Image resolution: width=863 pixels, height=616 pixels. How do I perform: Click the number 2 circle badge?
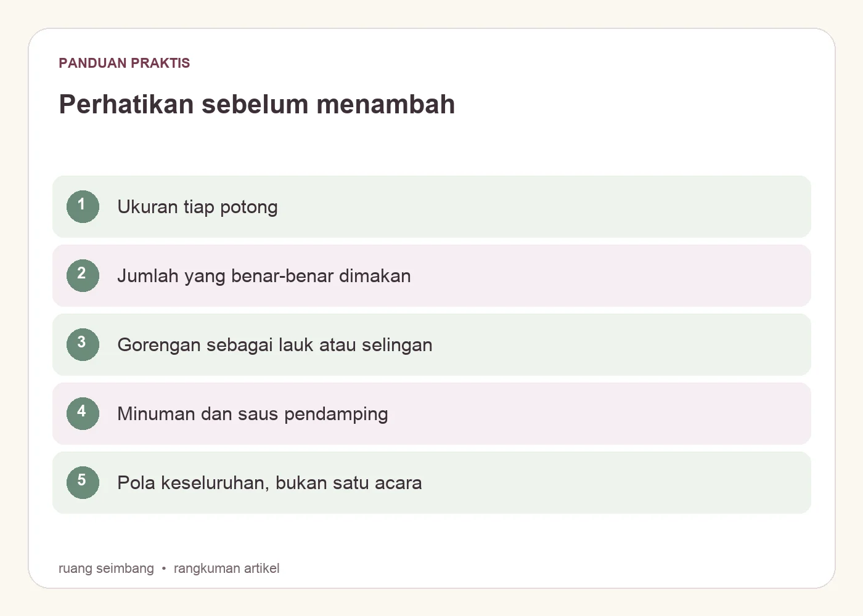[x=83, y=275]
